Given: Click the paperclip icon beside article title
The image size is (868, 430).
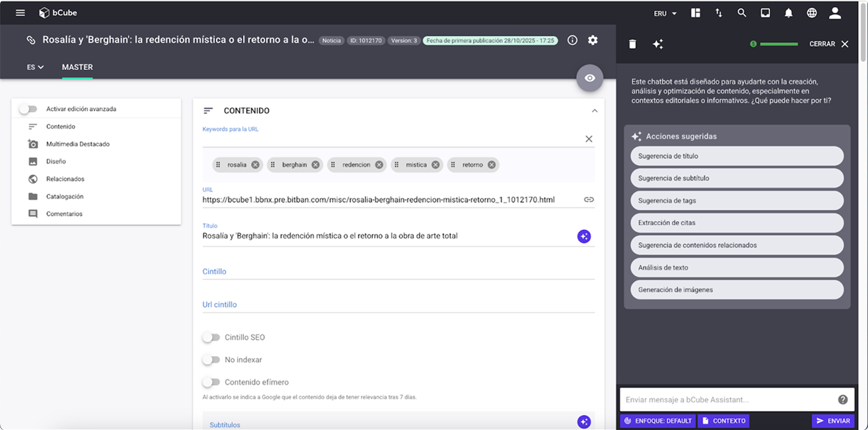Looking at the screenshot, I should click(31, 40).
